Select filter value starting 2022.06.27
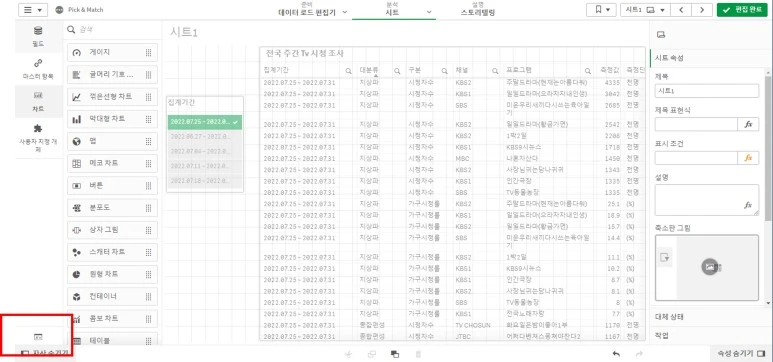The image size is (773, 362). coord(205,137)
